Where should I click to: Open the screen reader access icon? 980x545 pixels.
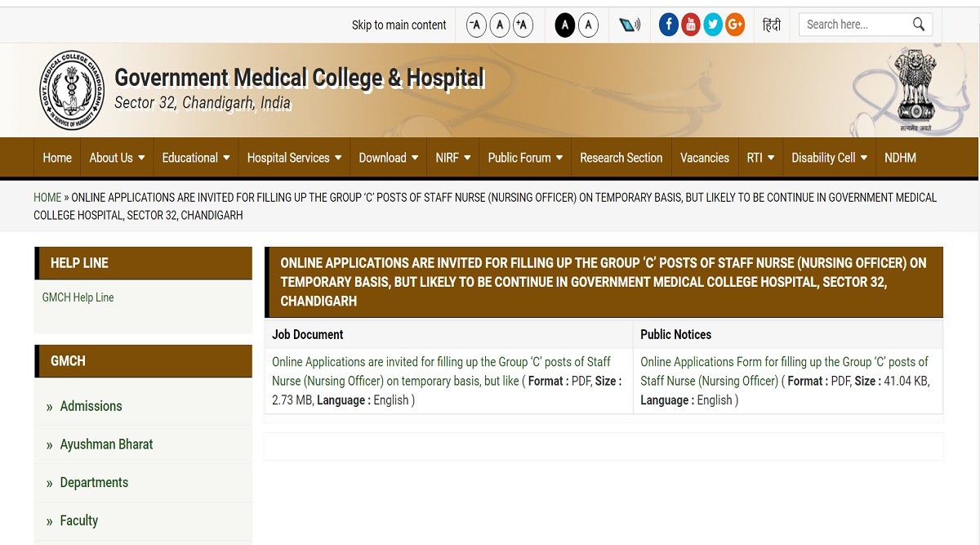coord(629,25)
